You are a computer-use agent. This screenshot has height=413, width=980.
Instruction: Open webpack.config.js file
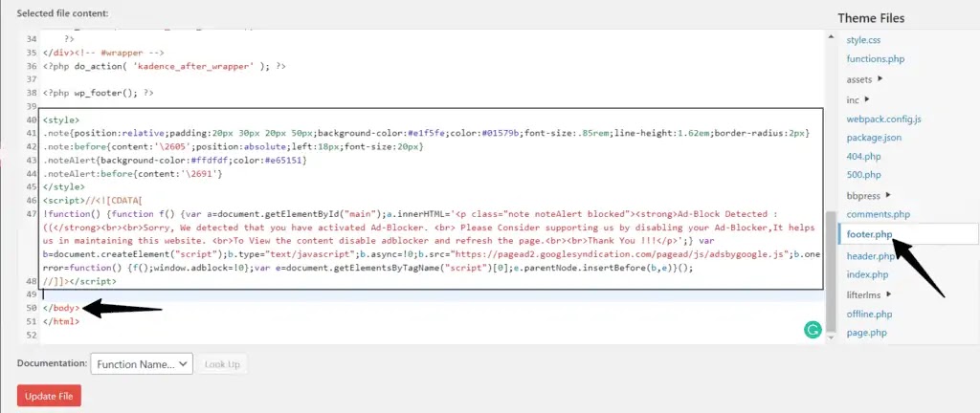tap(883, 119)
